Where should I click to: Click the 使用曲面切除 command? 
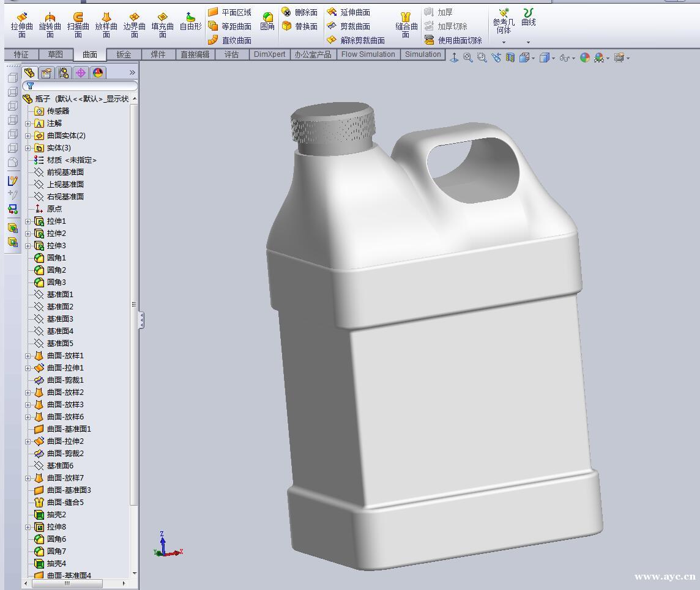coord(456,40)
